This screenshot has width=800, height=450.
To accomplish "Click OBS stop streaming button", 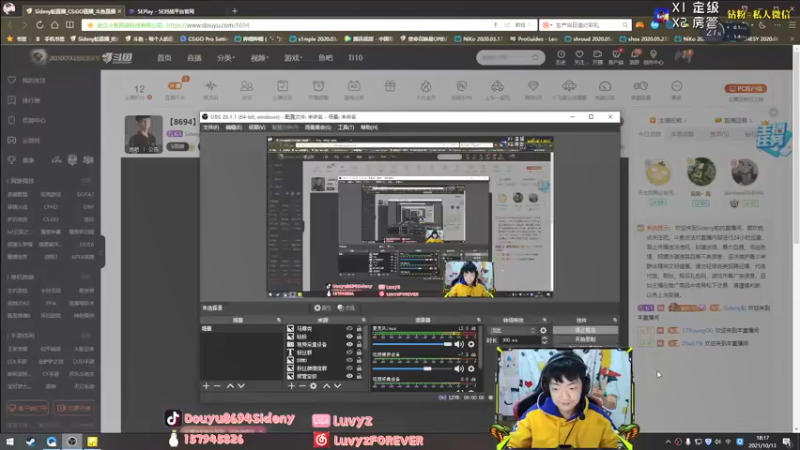I will pyautogui.click(x=585, y=330).
